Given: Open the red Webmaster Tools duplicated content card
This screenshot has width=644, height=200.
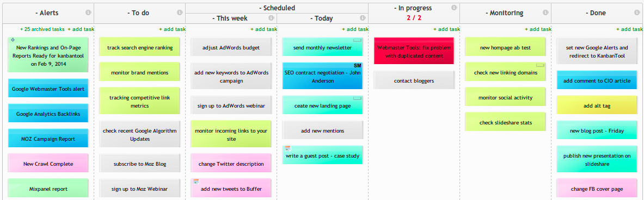Looking at the screenshot, I should (x=414, y=51).
